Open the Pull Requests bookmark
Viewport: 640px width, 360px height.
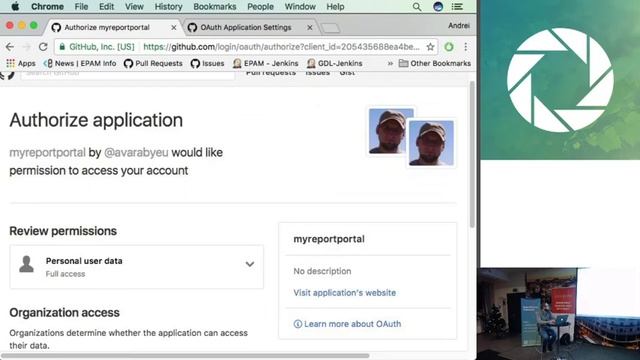click(153, 63)
